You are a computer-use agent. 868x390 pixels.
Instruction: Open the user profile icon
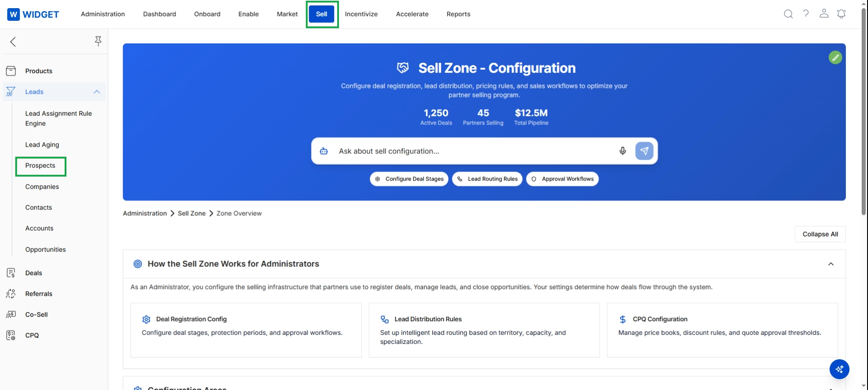point(824,14)
